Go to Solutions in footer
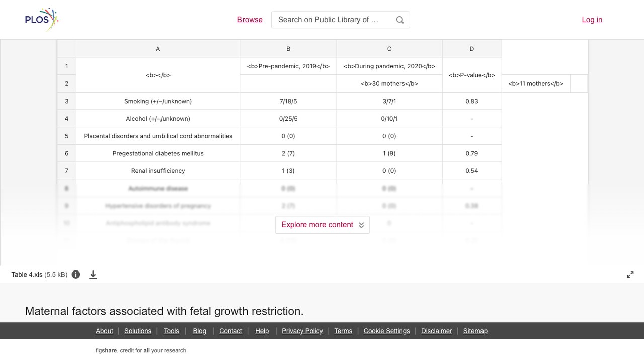 138,331
